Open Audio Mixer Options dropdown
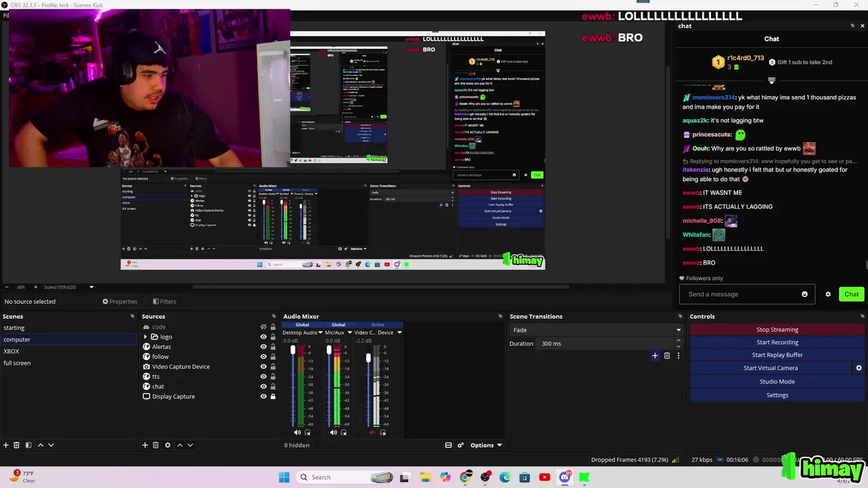 [486, 445]
